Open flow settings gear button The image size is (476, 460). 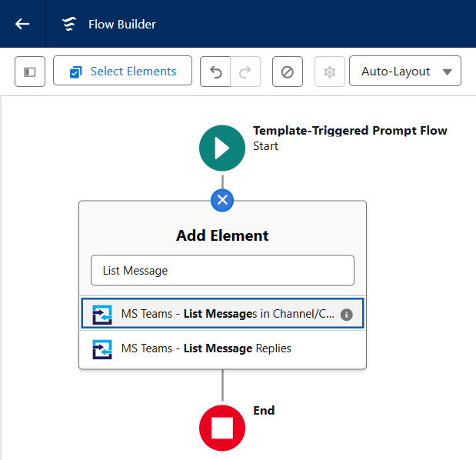pyautogui.click(x=329, y=72)
